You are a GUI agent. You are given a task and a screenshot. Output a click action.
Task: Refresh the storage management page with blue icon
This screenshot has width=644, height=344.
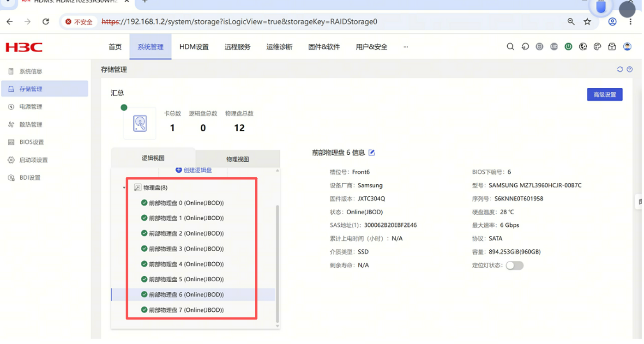620,69
